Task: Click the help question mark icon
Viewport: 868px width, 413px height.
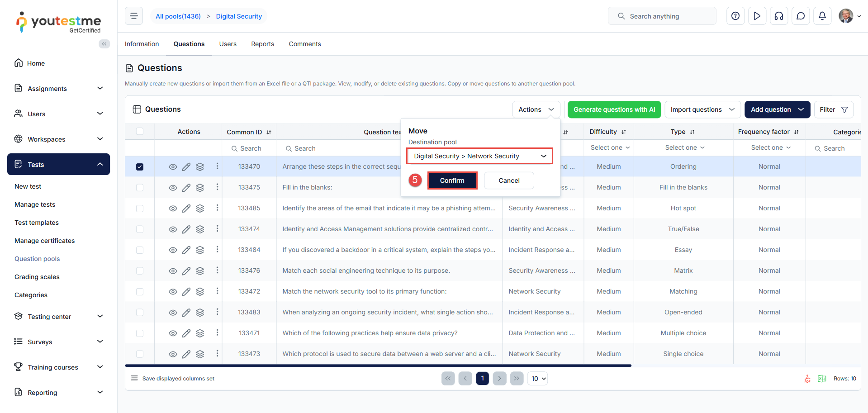Action: click(x=735, y=16)
